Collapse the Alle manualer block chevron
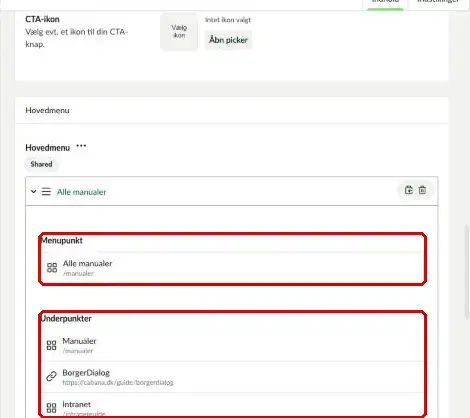This screenshot has height=418, width=470. pyautogui.click(x=33, y=192)
